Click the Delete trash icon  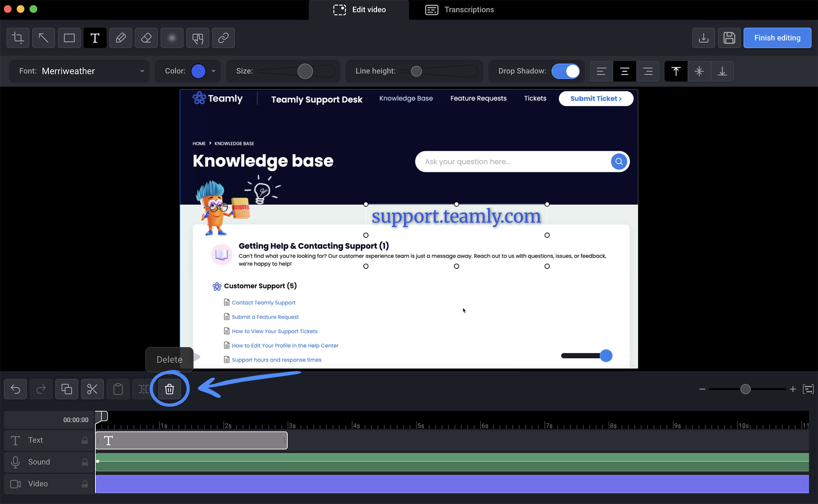tap(170, 389)
